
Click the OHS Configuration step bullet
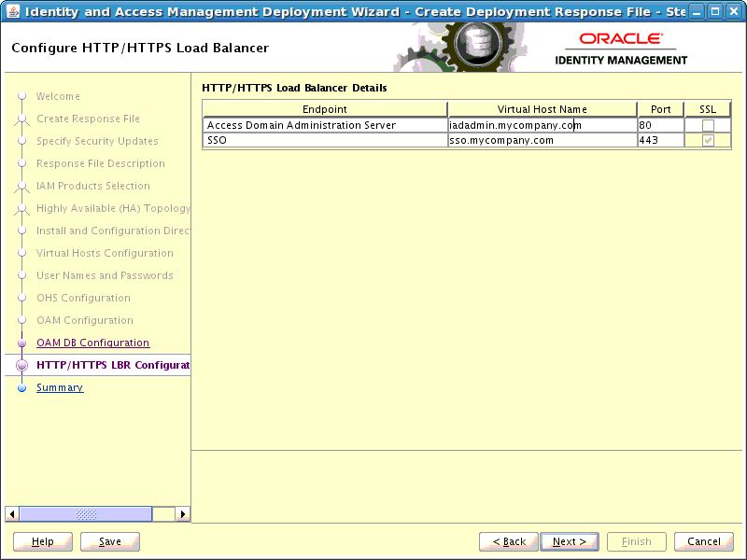pyautogui.click(x=21, y=298)
